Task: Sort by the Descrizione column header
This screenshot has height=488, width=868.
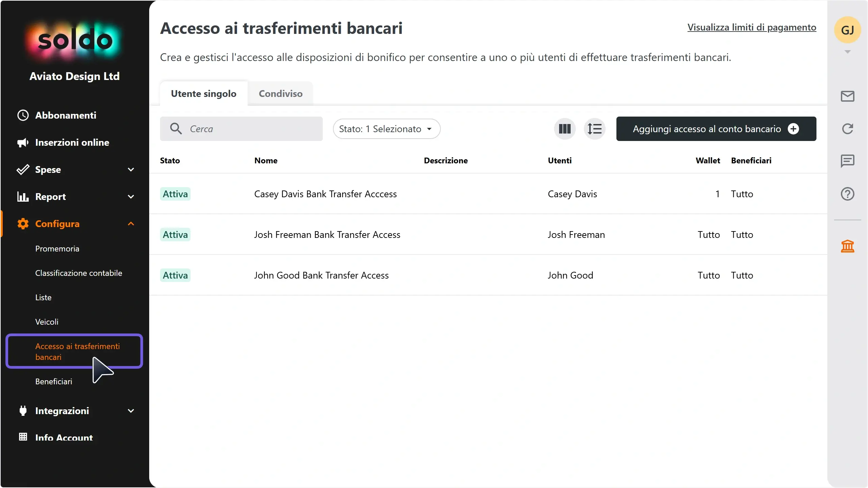Action: 446,161
